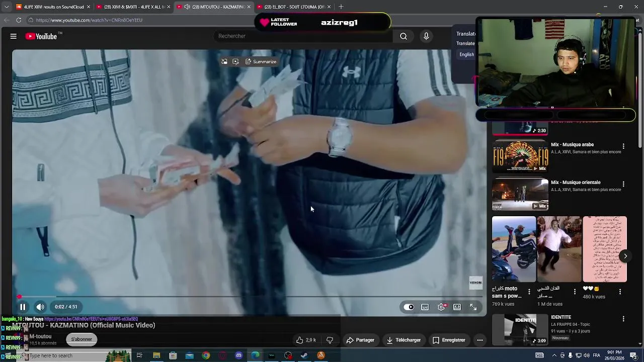
Task: Close the MTOUTOU - KAZMATINO tab
Action: click(x=249, y=7)
